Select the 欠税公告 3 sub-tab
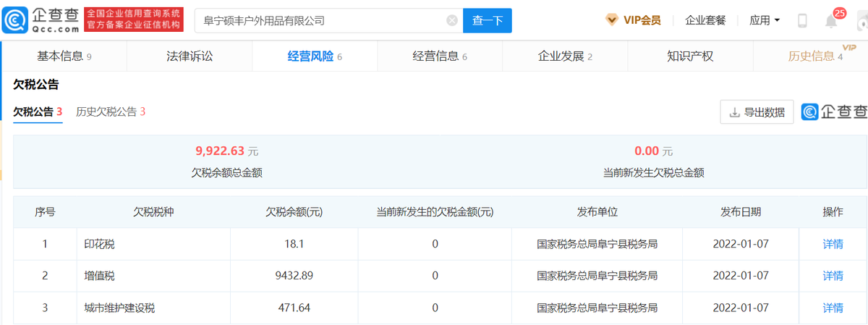 tap(38, 111)
